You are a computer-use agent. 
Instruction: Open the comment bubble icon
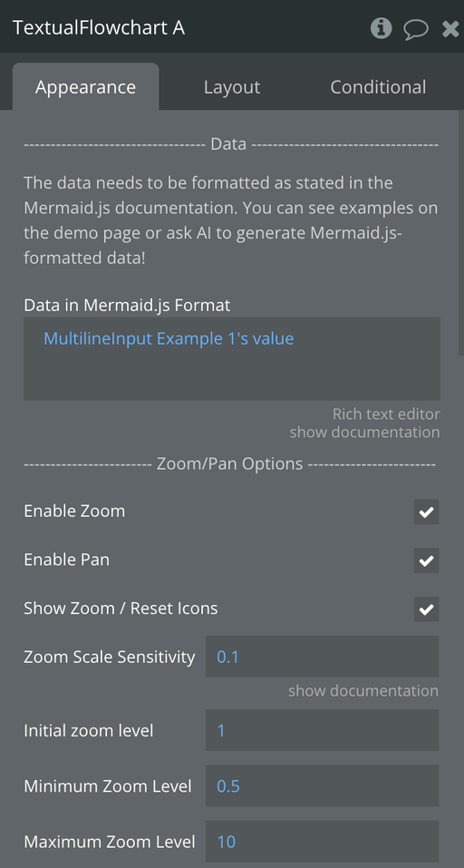[x=415, y=28]
